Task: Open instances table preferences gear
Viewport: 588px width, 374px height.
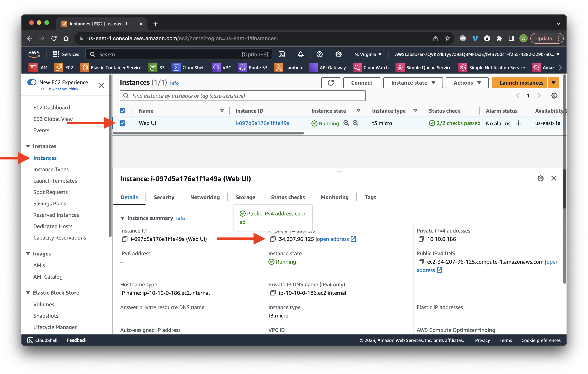Action: click(x=554, y=95)
